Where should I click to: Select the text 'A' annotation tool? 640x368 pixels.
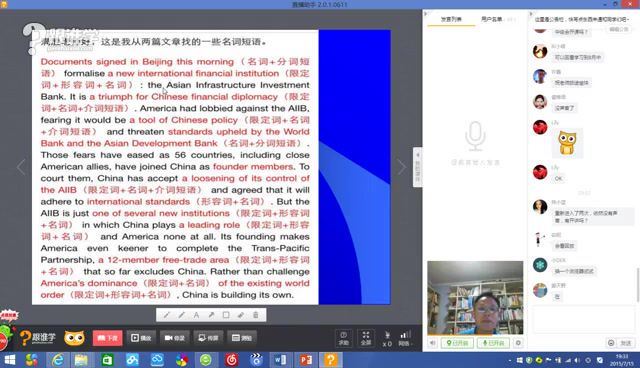coord(196,315)
